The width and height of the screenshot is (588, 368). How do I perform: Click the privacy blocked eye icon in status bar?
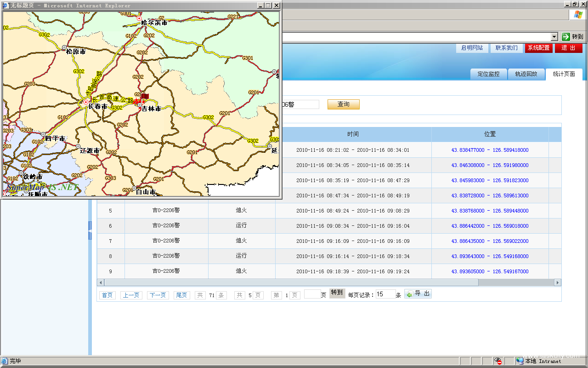[498, 361]
